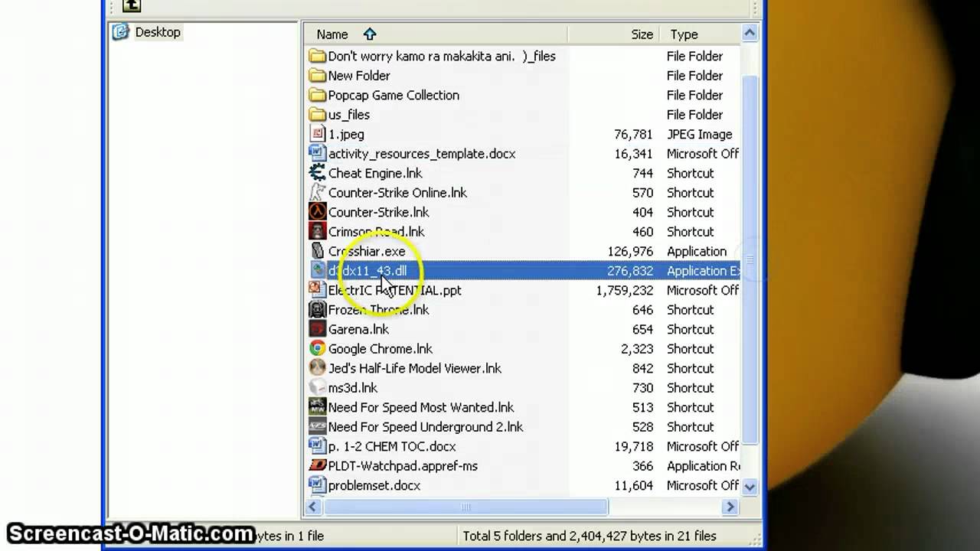Click the us_files folder icon
The height and width of the screenshot is (551, 980).
pyautogui.click(x=317, y=115)
